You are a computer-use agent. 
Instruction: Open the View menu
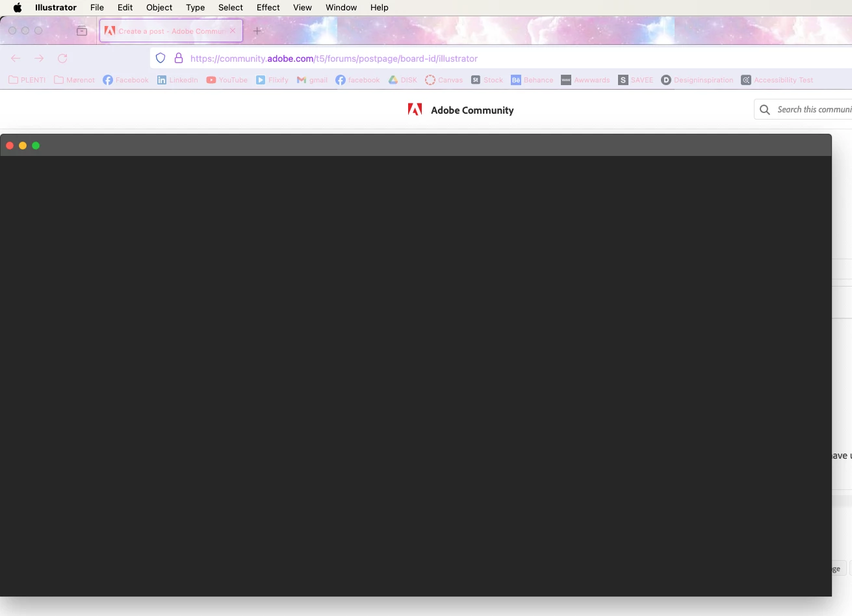pos(302,8)
